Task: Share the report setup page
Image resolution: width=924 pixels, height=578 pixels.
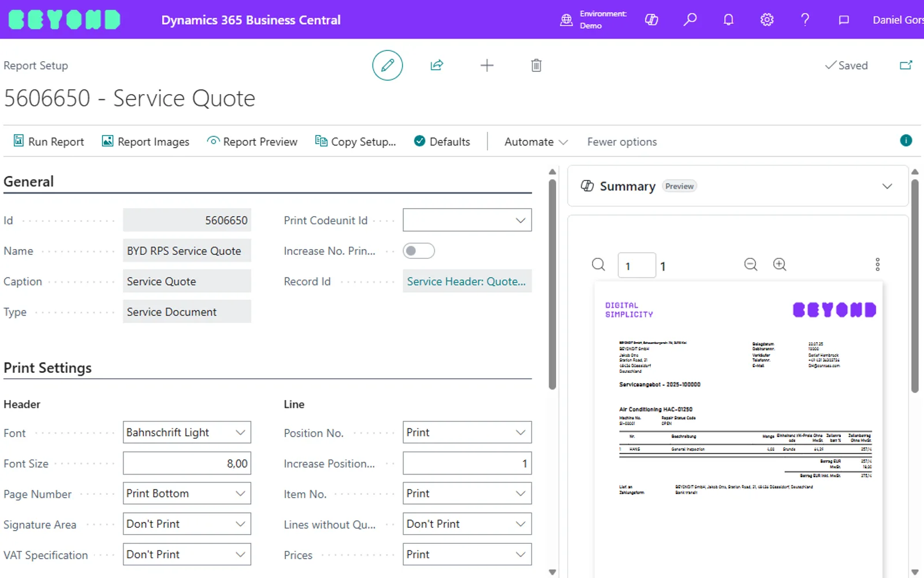Action: pyautogui.click(x=437, y=65)
